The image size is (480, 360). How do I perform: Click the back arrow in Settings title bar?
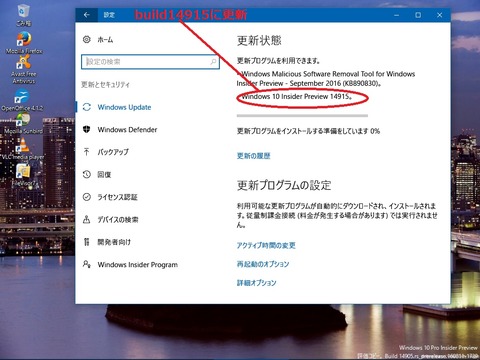[x=87, y=15]
